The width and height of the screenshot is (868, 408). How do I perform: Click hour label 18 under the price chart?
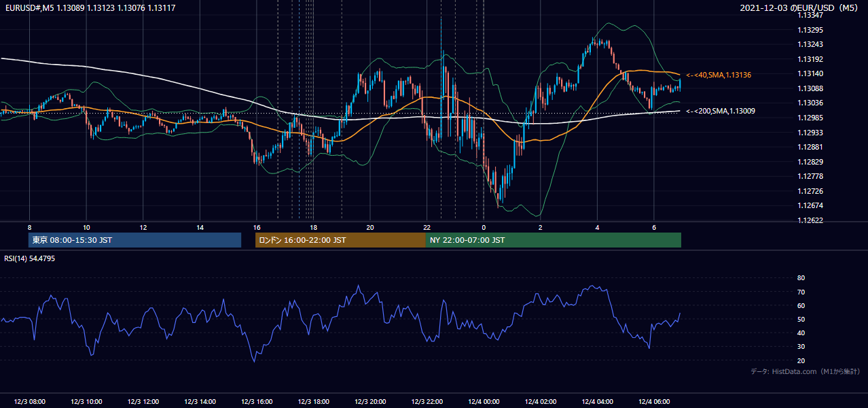[313, 227]
